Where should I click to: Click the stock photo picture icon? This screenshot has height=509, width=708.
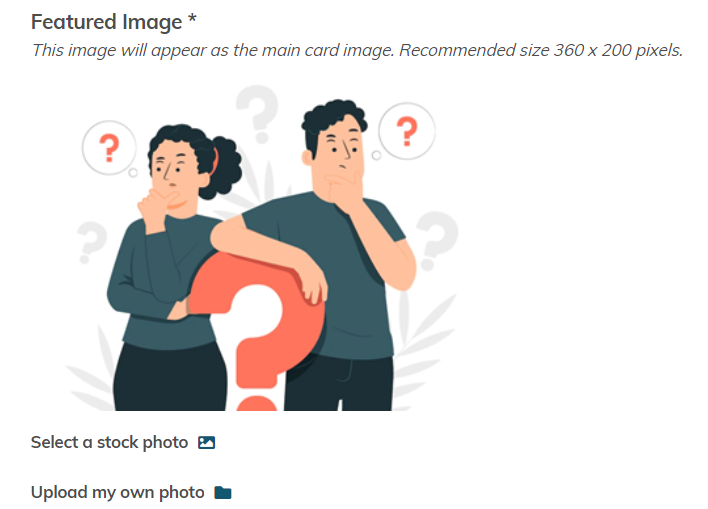206,442
